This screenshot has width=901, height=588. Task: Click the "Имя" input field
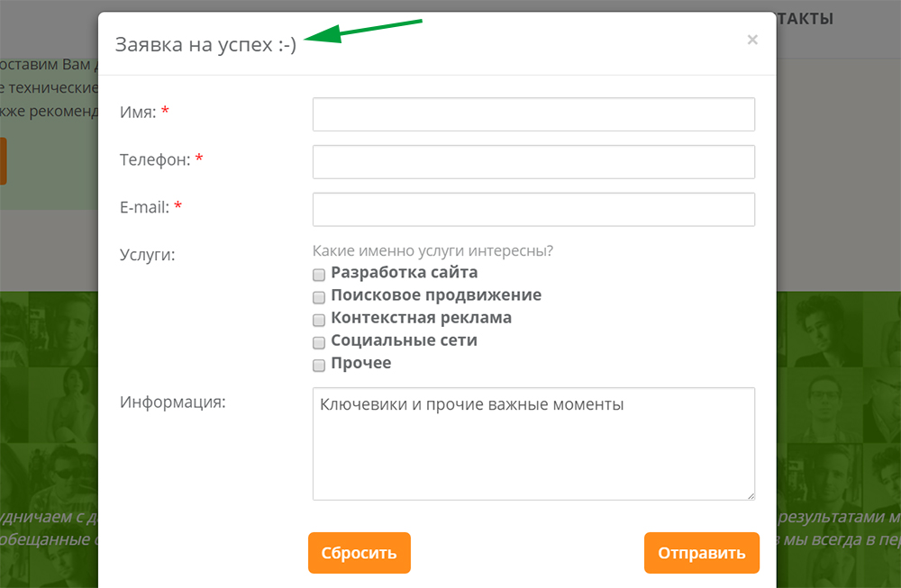click(533, 114)
